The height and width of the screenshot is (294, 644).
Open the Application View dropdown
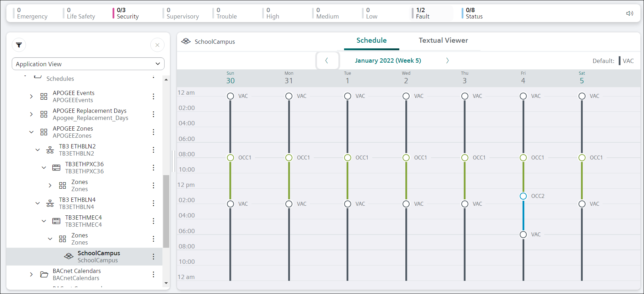(x=88, y=64)
